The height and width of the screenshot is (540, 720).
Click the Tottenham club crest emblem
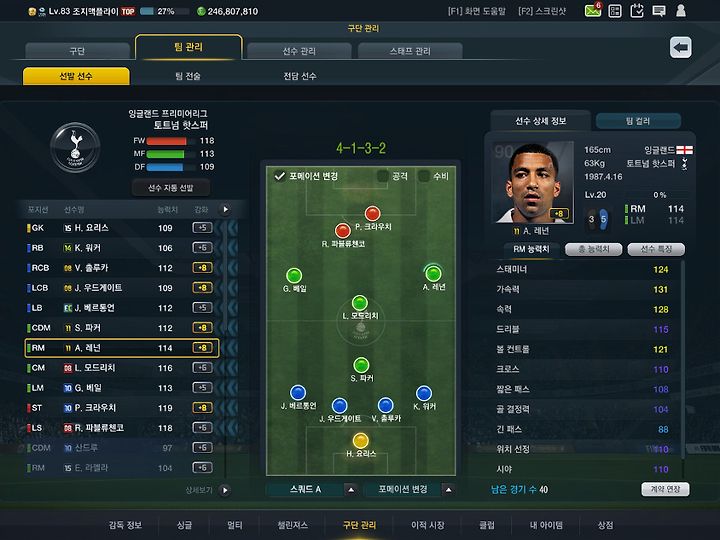pos(75,147)
